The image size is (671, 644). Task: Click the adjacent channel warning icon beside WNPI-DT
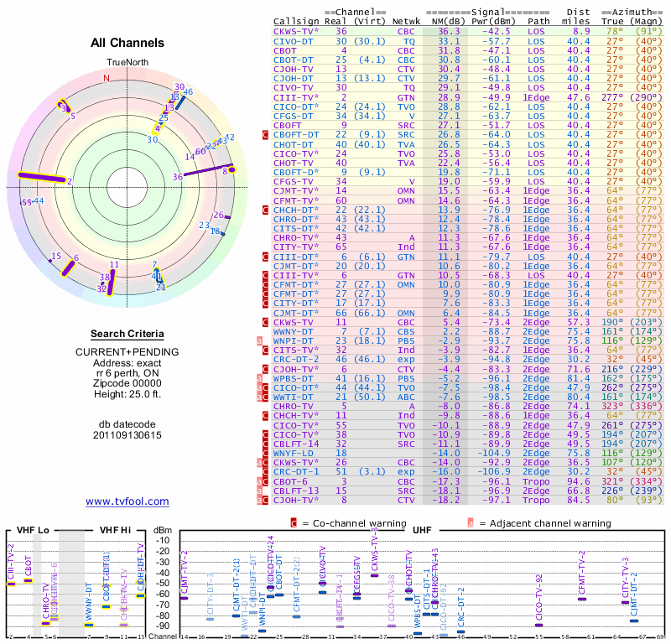click(260, 340)
